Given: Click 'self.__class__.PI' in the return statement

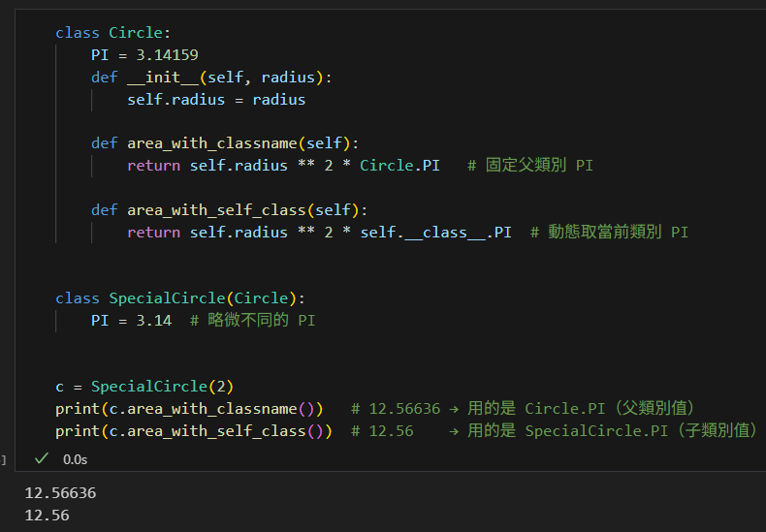Looking at the screenshot, I should (x=435, y=233).
